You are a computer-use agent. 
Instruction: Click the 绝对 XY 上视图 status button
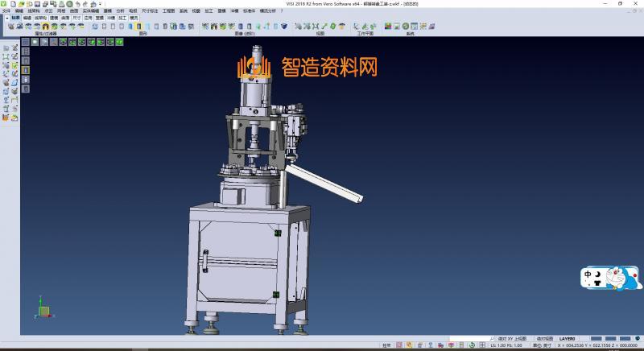pos(512,339)
